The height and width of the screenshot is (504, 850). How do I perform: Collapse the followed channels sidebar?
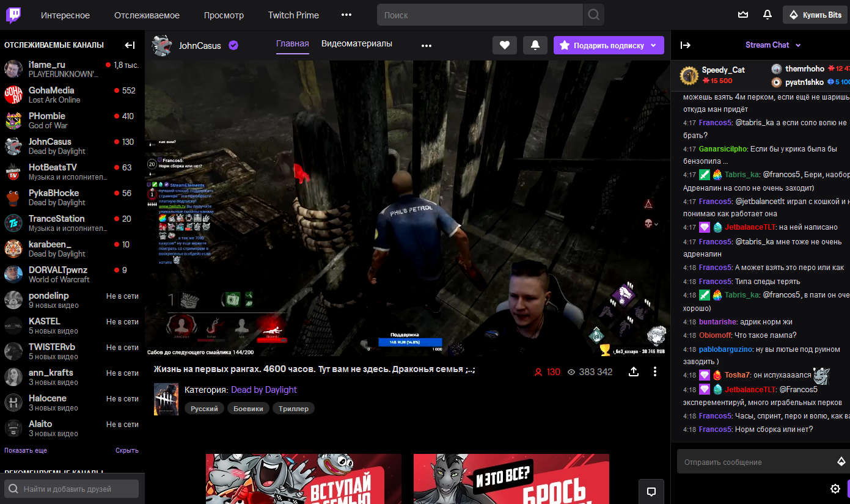[x=130, y=45]
